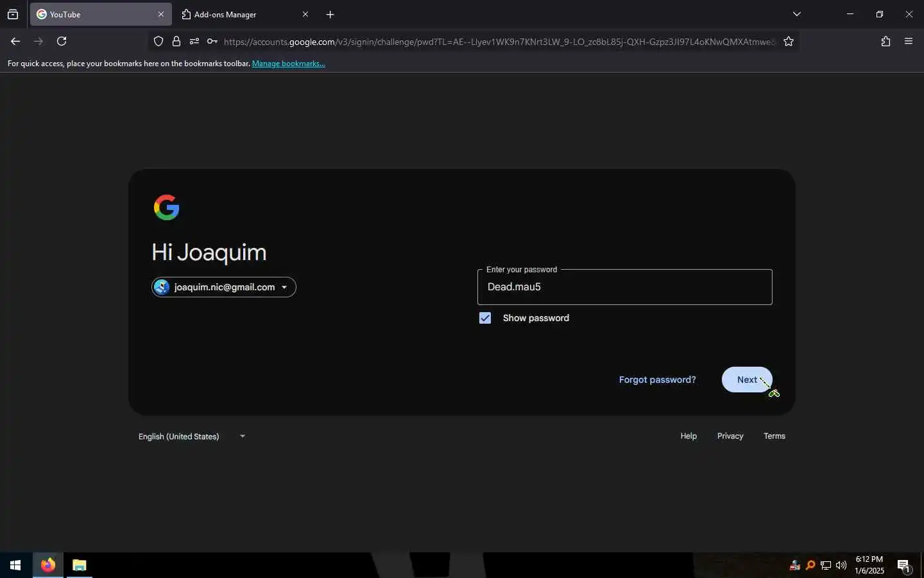Restore down the Firefox window
Image resolution: width=924 pixels, height=578 pixels.
(x=880, y=14)
